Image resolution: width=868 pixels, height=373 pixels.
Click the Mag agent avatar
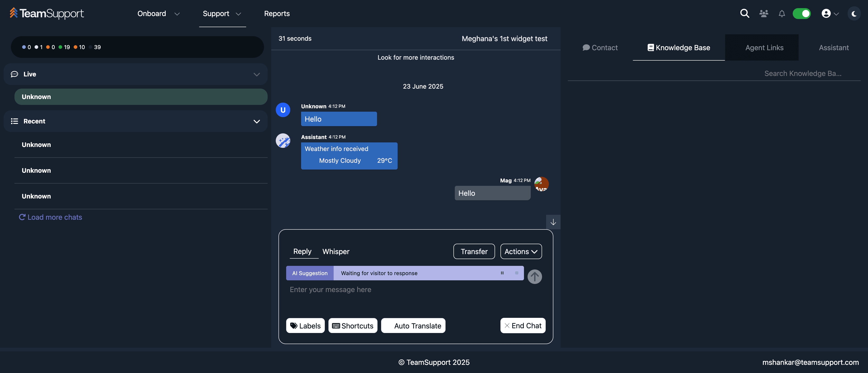pos(541,184)
